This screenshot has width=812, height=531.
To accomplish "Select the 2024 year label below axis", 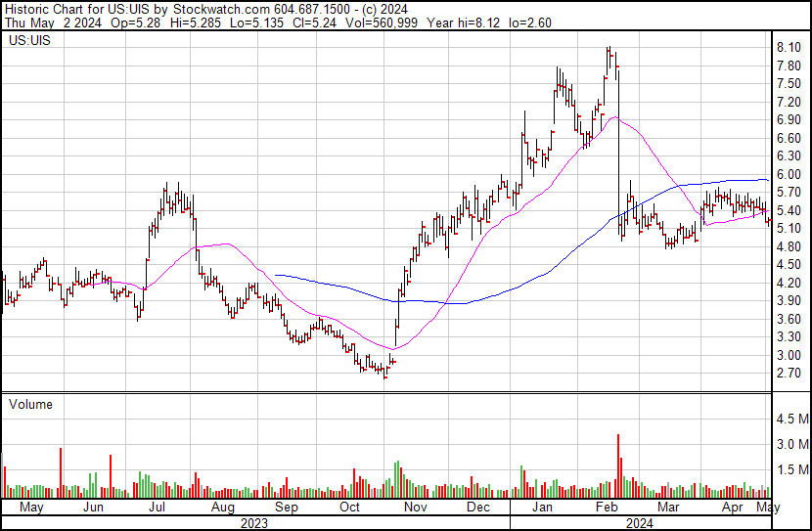I will [639, 523].
